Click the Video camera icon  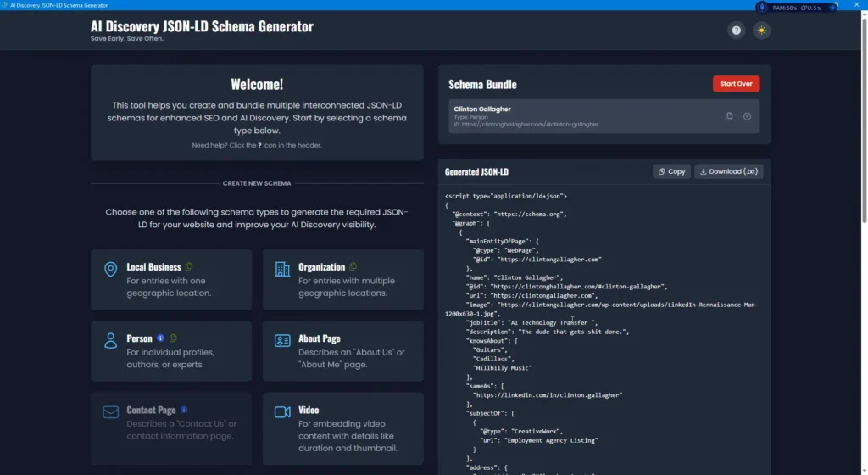[282, 412]
